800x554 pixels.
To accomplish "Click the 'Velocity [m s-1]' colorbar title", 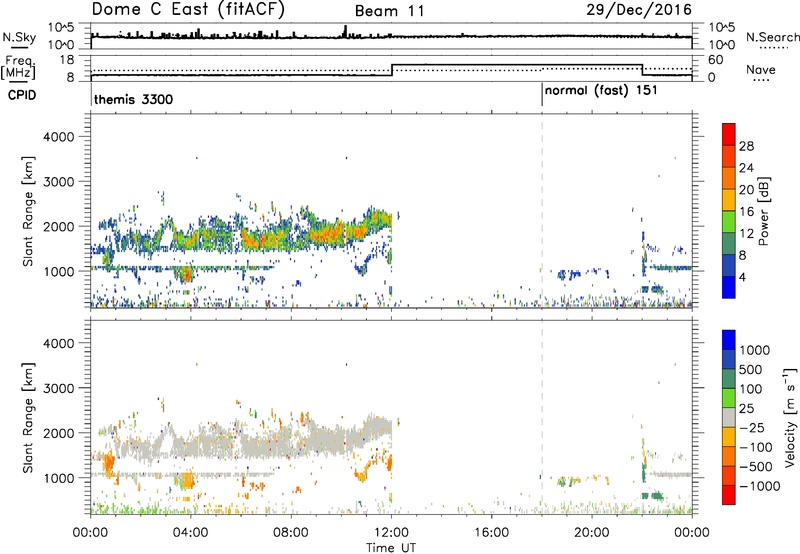I will click(x=790, y=418).
